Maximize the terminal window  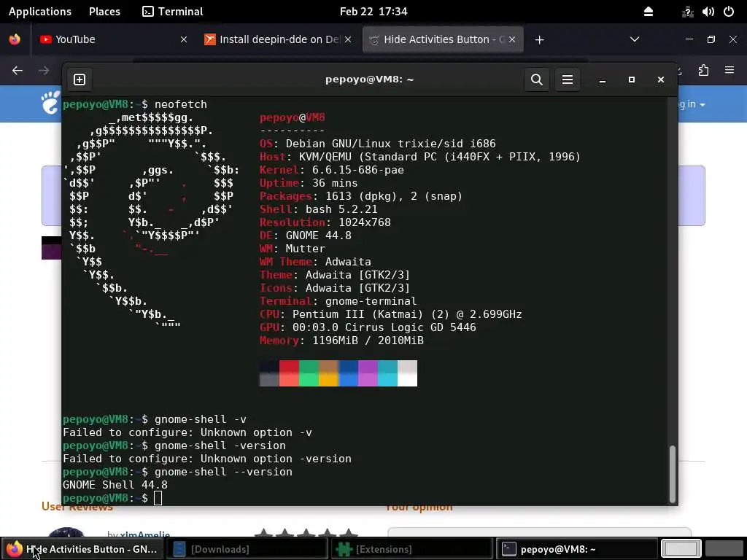point(632,79)
